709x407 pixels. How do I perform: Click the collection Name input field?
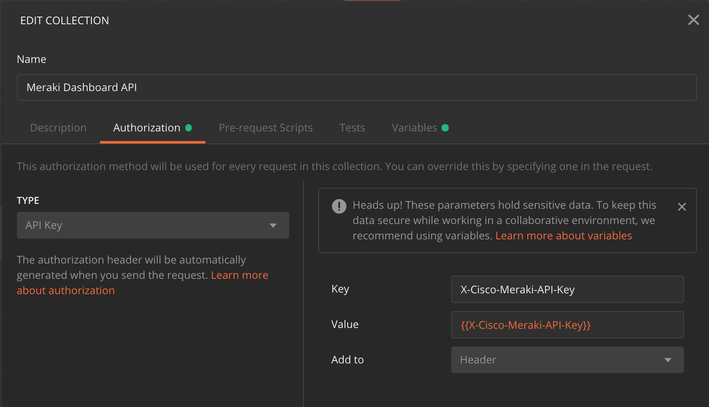356,88
